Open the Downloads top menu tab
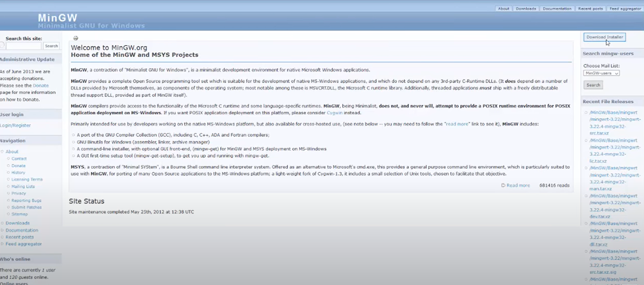 click(x=526, y=8)
